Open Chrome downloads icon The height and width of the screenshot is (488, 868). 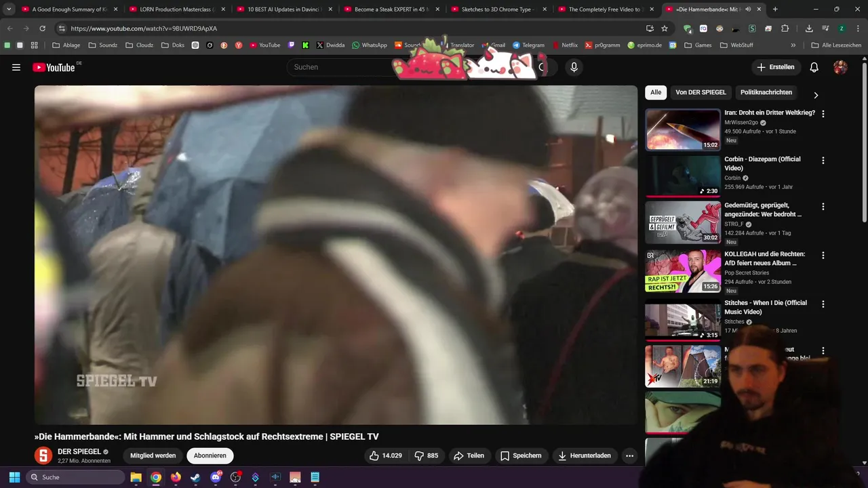809,28
